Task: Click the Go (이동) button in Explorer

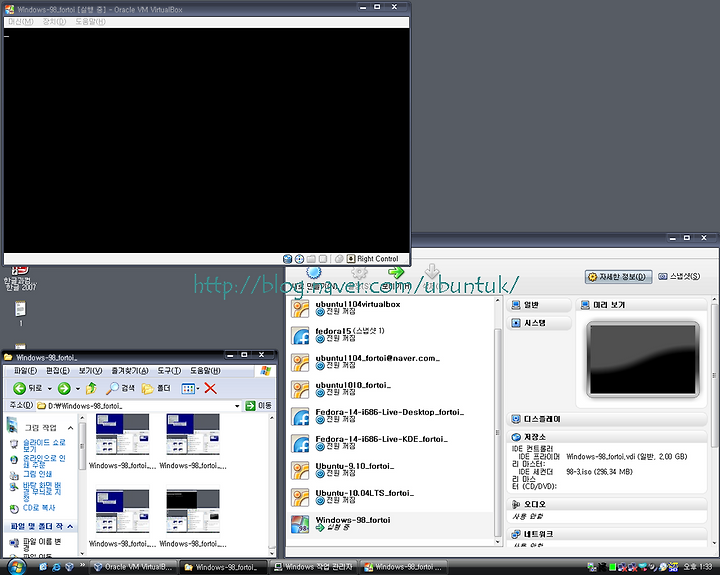Action: [x=259, y=406]
